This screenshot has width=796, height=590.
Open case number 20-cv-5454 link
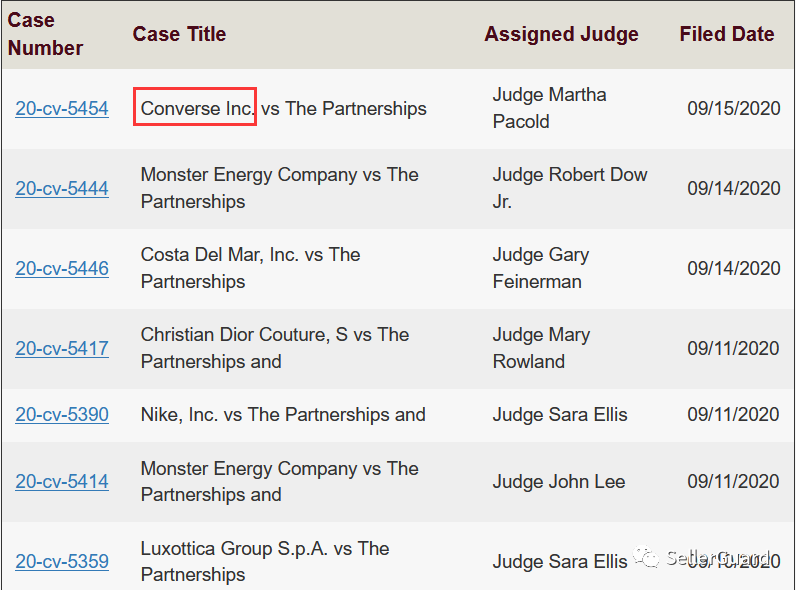coord(62,108)
